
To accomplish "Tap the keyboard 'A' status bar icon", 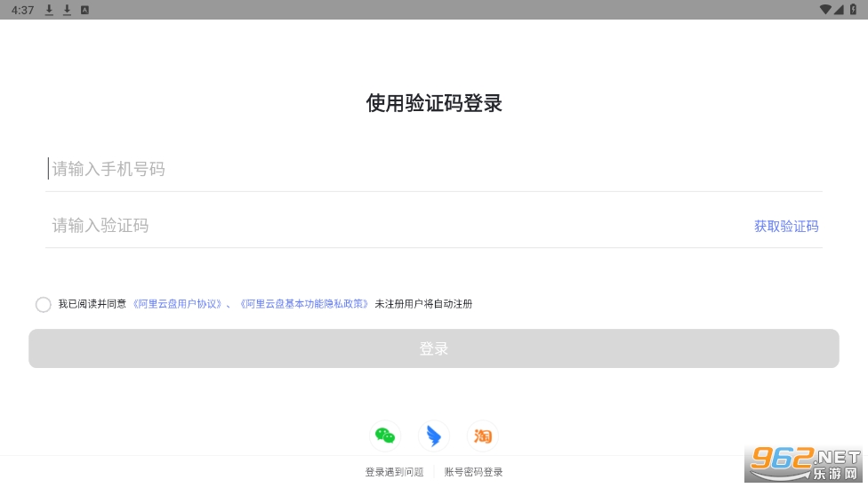I will [84, 10].
